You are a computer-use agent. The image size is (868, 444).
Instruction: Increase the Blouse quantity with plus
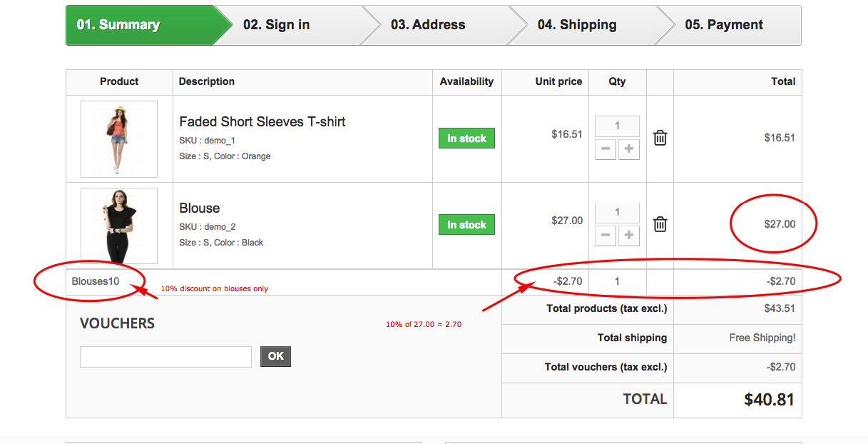tap(629, 235)
